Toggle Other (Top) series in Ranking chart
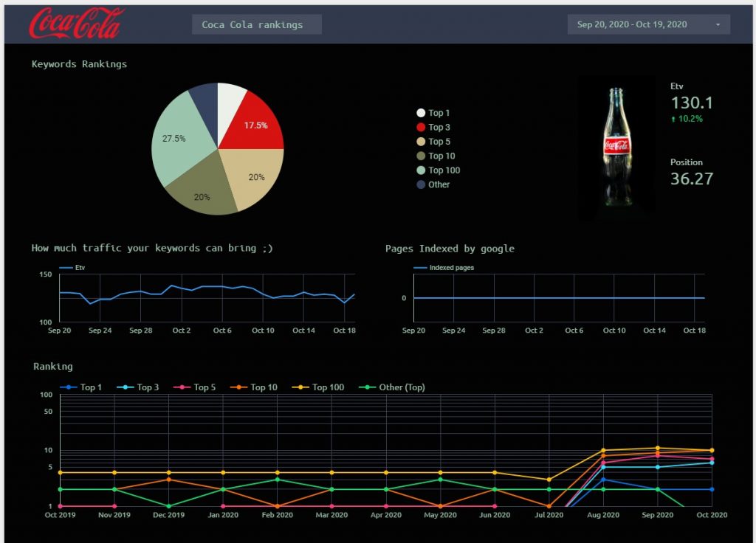The width and height of the screenshot is (756, 543). tap(392, 387)
